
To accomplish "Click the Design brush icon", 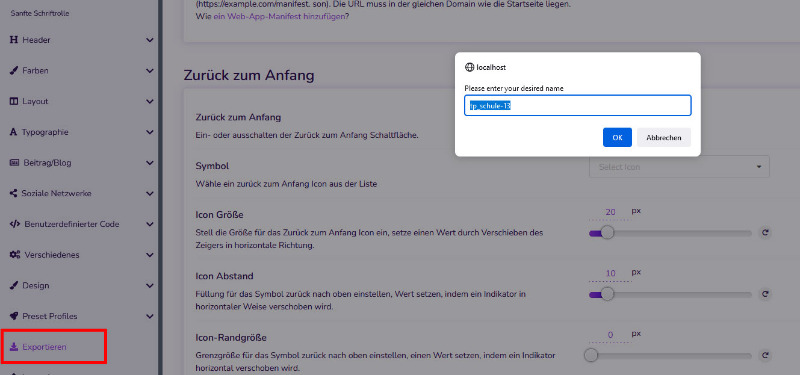I will [14, 285].
